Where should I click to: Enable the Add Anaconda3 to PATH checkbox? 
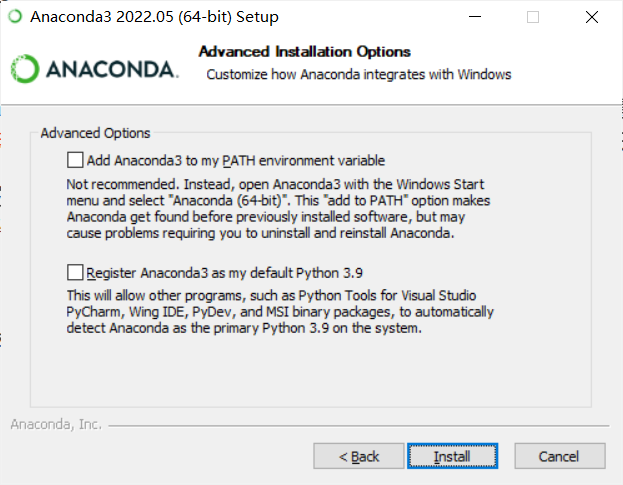pyautogui.click(x=75, y=160)
